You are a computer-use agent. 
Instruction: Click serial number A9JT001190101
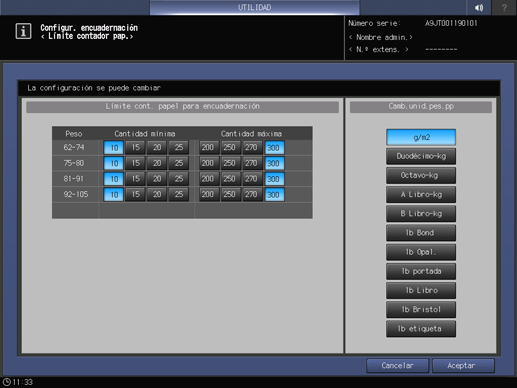[x=451, y=23]
